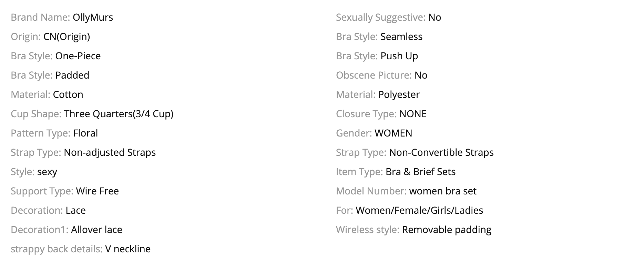
Task: Click the Gender WOMEN value
Action: (393, 133)
